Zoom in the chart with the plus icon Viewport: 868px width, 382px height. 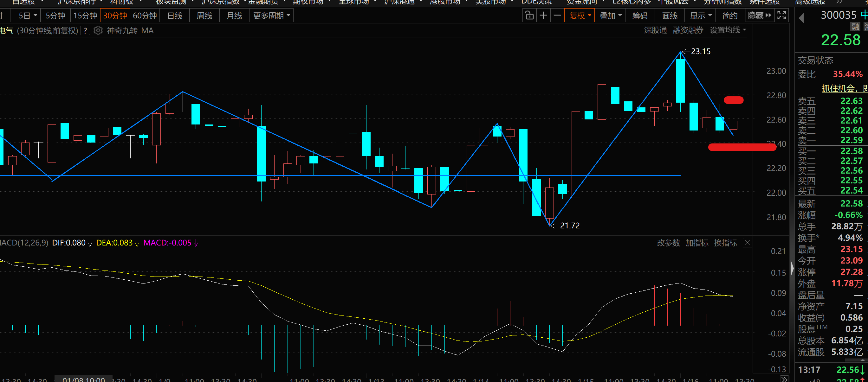[543, 16]
